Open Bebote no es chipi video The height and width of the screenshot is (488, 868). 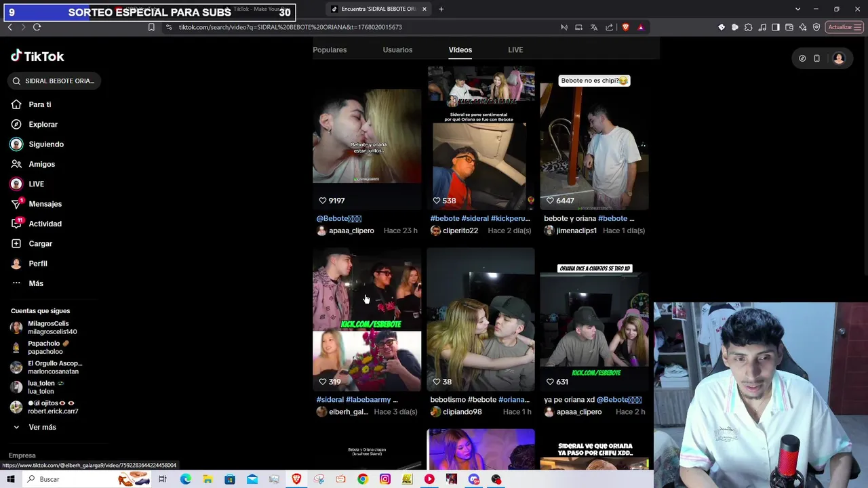point(594,138)
